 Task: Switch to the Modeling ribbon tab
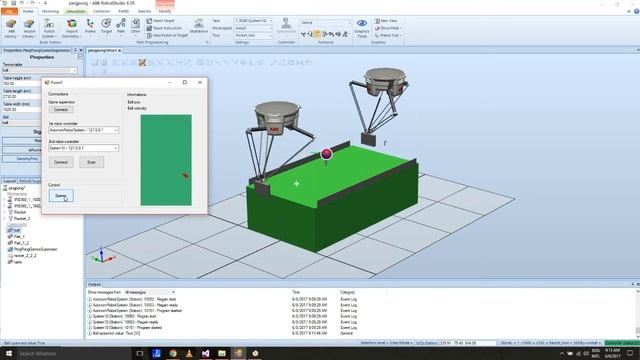tap(51, 11)
